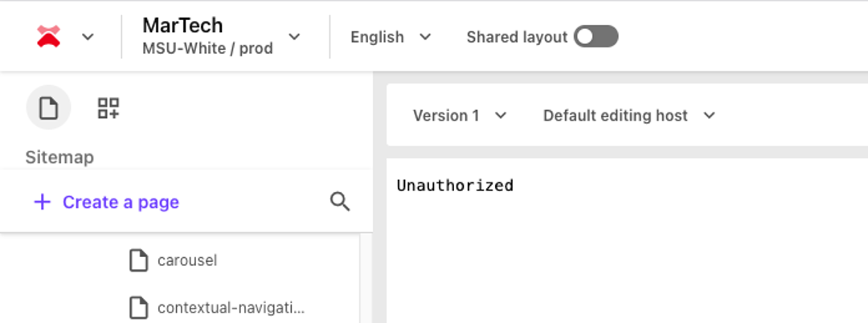Screen dimensions: 868x323
Task: Click the Sitemap label
Action: [x=59, y=157]
